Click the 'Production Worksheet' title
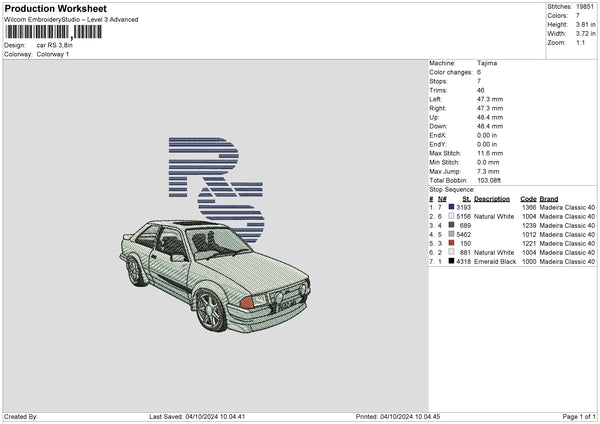The image size is (600, 424). click(55, 8)
